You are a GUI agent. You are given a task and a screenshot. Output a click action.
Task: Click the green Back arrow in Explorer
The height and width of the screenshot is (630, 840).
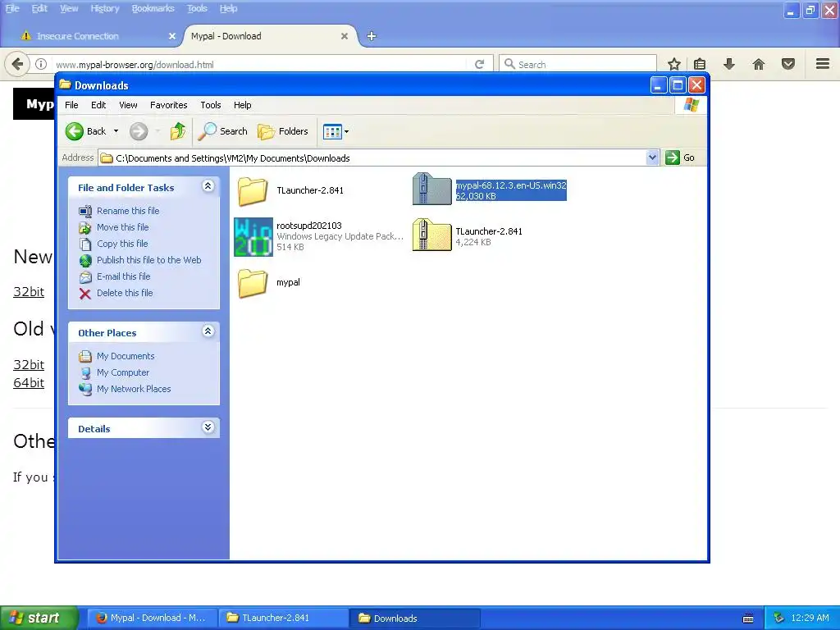[75, 131]
